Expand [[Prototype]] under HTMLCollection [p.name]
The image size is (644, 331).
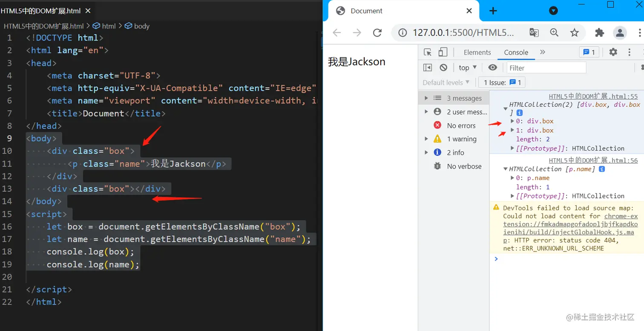512,196
